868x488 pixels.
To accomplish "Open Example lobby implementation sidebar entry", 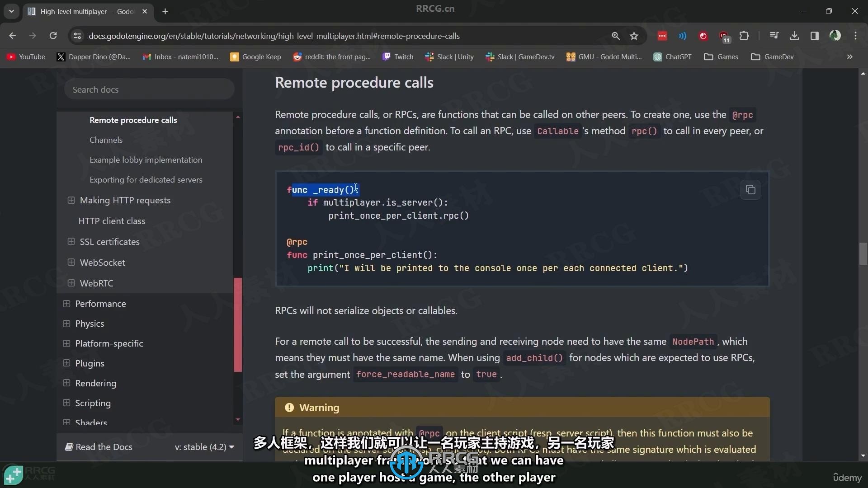I will 146,160.
